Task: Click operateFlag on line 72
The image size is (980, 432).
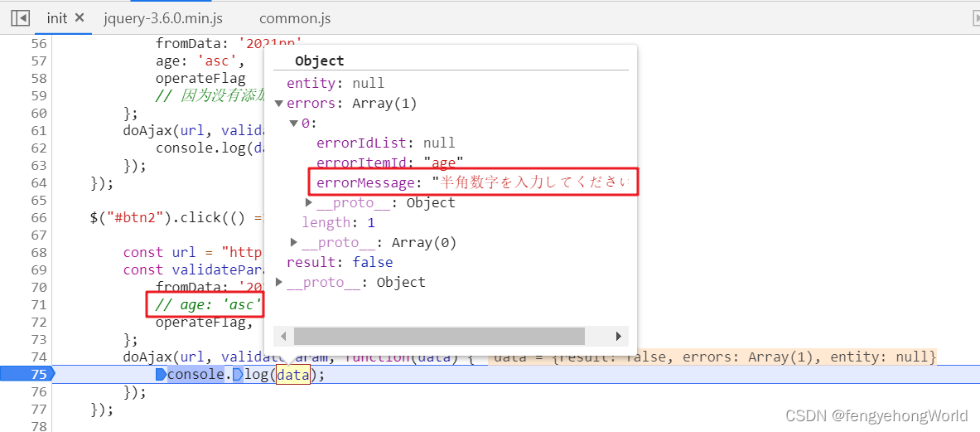Action: [x=202, y=322]
